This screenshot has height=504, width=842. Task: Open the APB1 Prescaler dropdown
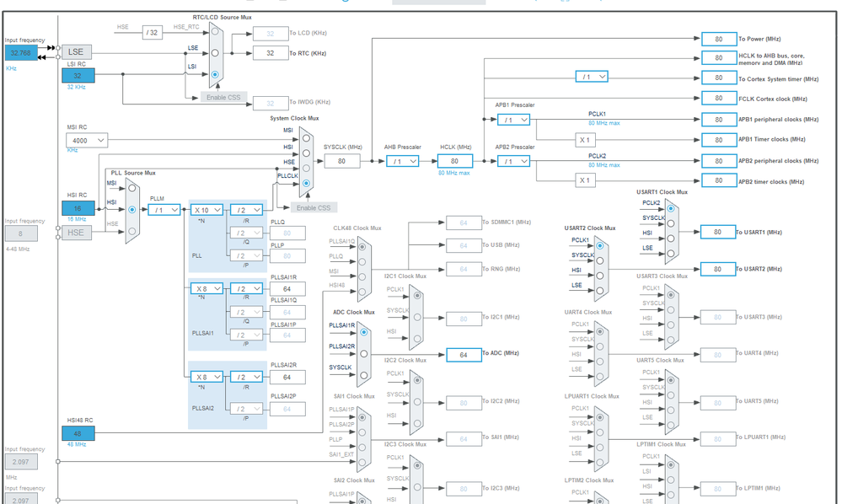[x=513, y=120]
